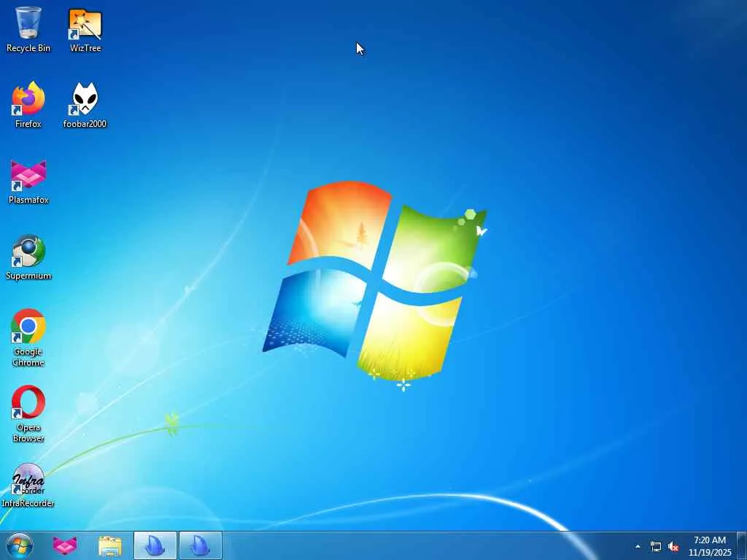Open the Windows Start menu
The image size is (747, 560).
20,545
